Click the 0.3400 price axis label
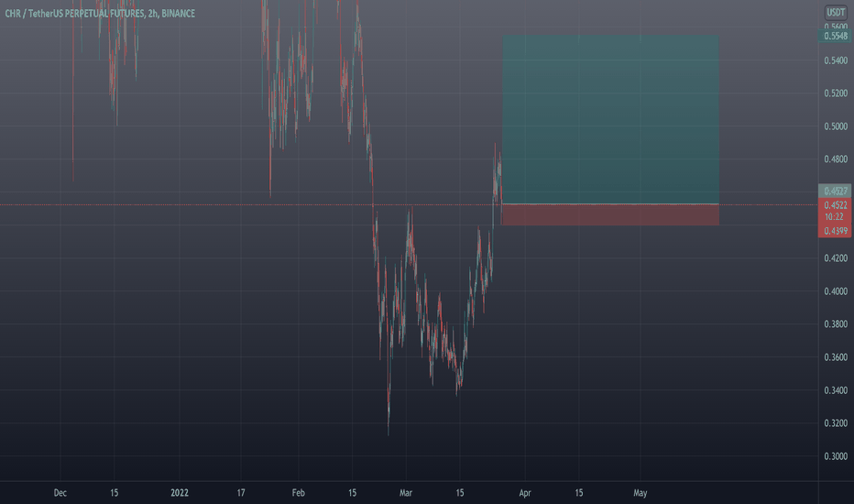The width and height of the screenshot is (854, 504). tap(836, 390)
